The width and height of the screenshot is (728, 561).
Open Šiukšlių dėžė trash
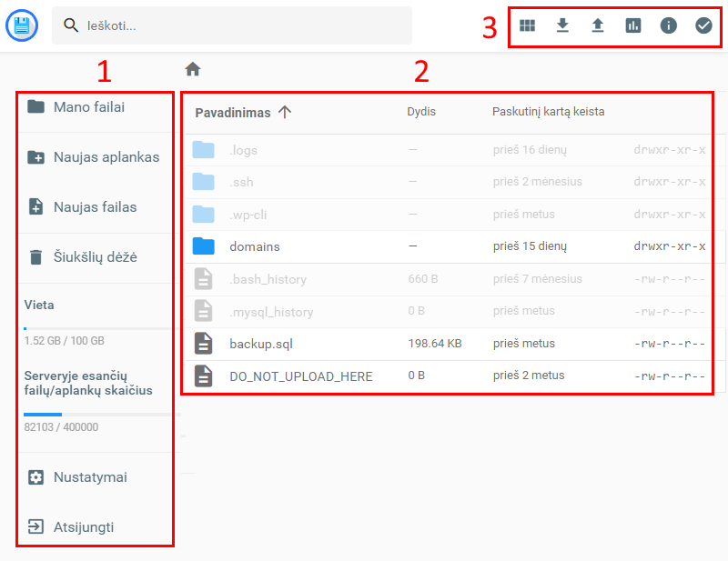click(x=94, y=257)
